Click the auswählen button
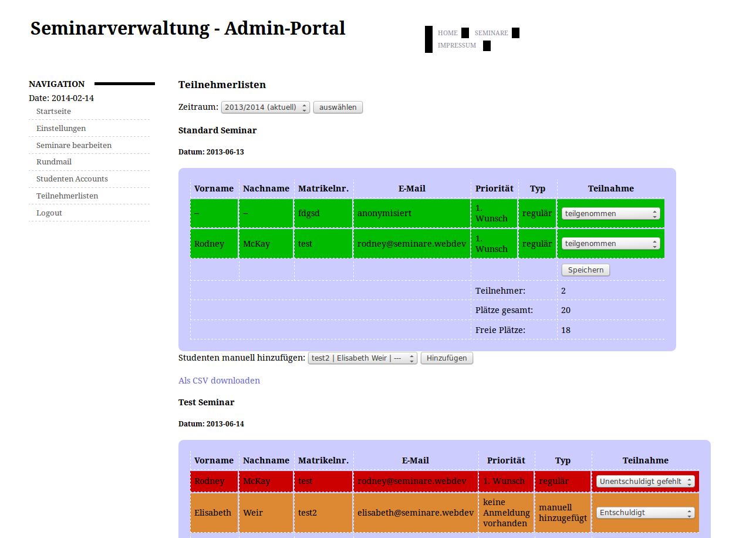 (x=338, y=107)
